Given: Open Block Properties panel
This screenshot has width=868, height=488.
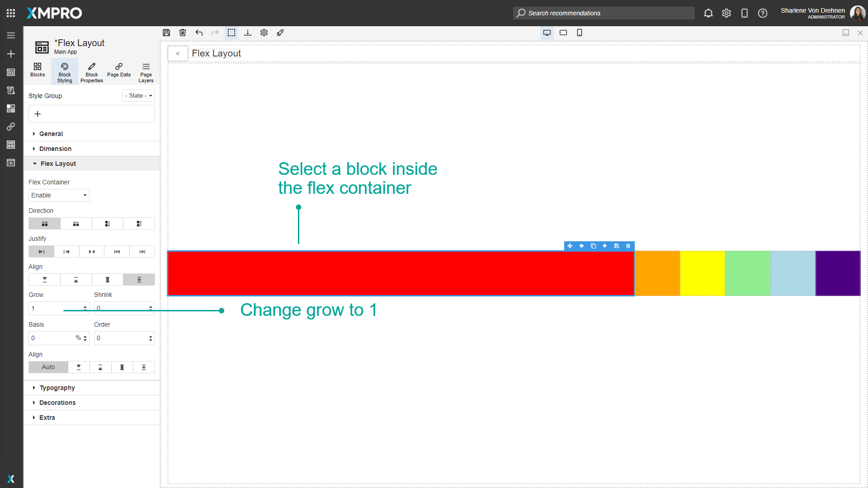Looking at the screenshot, I should click(x=91, y=71).
